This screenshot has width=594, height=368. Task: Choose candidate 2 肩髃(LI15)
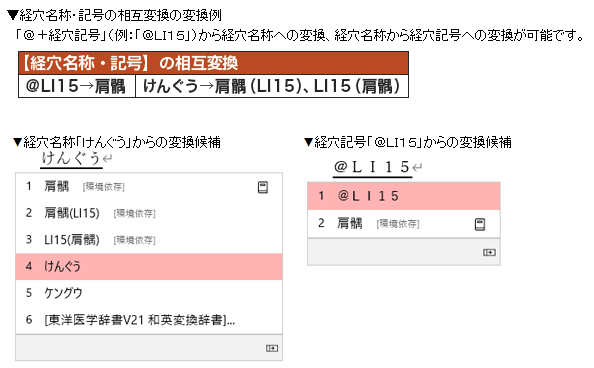pos(149,213)
